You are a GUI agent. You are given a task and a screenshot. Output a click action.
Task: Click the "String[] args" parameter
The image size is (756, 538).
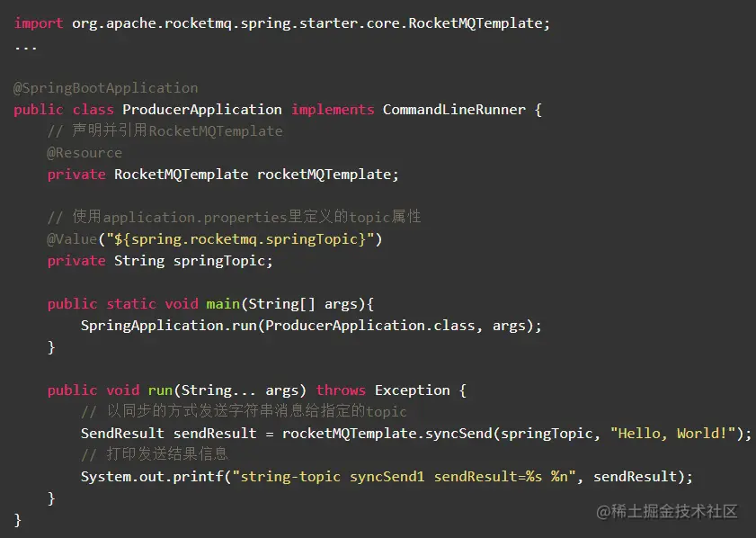(x=303, y=304)
